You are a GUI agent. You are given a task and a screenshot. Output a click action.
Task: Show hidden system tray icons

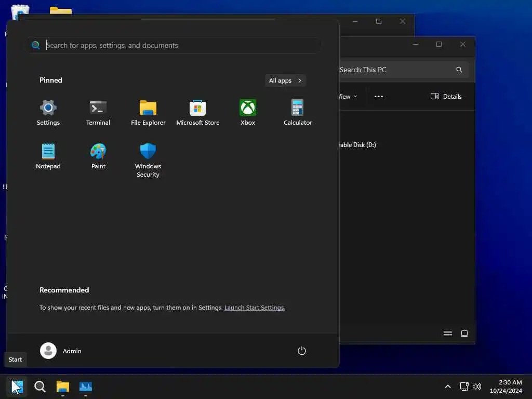[447, 387]
